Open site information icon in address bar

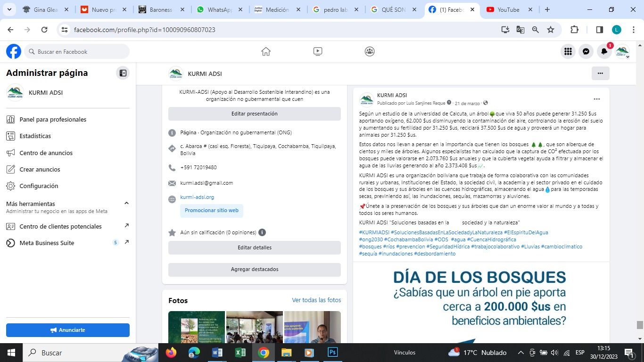point(65,29)
